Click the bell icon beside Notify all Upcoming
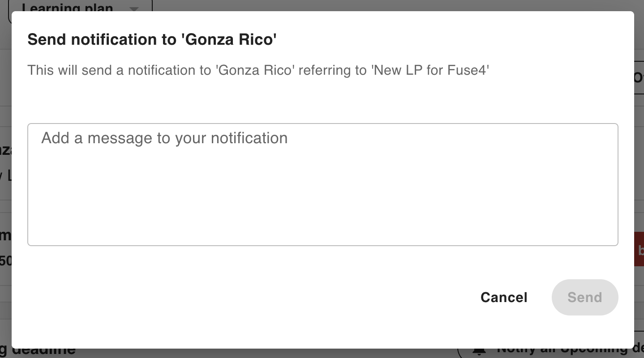Image resolution: width=644 pixels, height=358 pixels. [x=479, y=352]
